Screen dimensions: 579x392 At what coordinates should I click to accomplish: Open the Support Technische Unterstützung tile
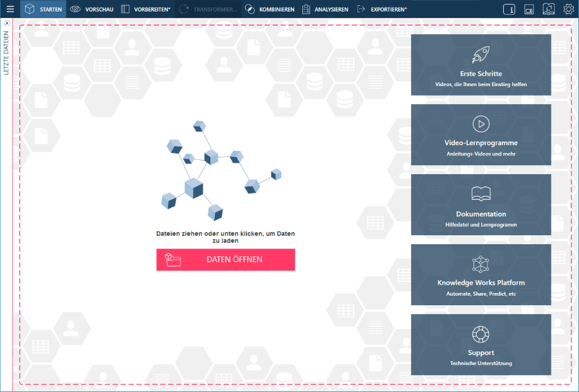[x=481, y=344]
